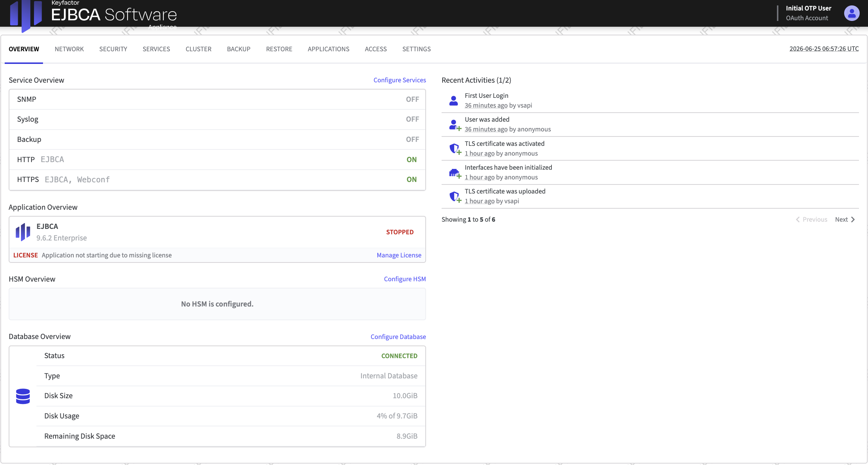The width and height of the screenshot is (868, 465).
Task: Open the Services tab
Action: coord(156,49)
